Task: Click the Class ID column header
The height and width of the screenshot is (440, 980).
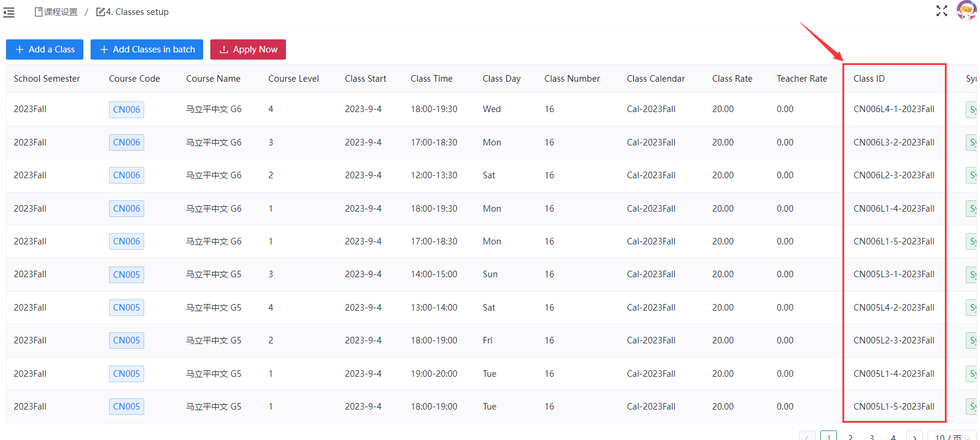Action: pyautogui.click(x=869, y=79)
